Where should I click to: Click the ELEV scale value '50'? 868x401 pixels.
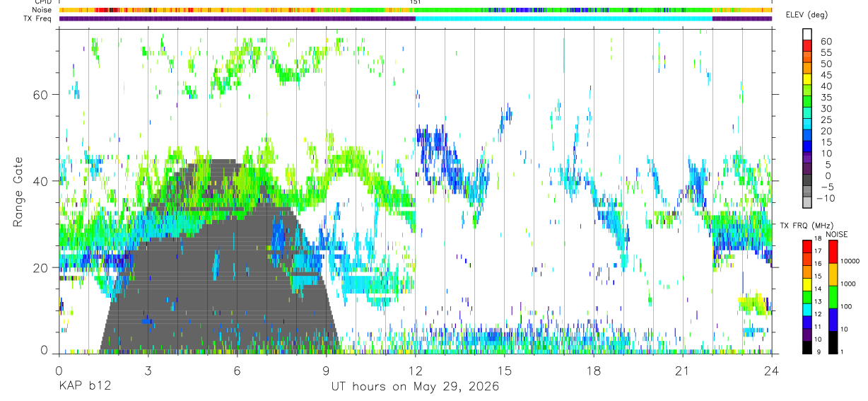click(826, 64)
